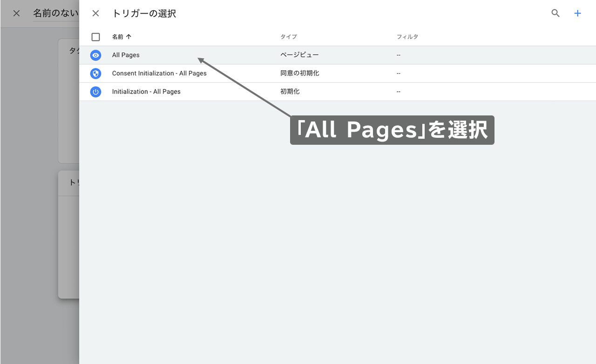Click the eye icon next to All Pages
Screen dimensions: 596x364
(x=95, y=55)
